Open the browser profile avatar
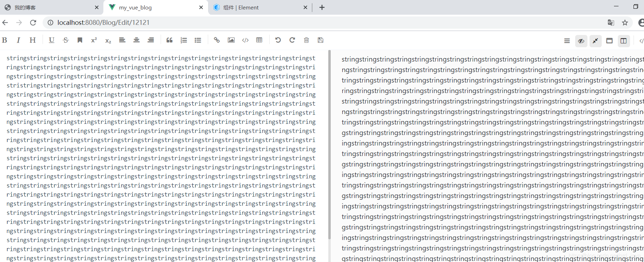Image resolution: width=644 pixels, height=262 pixels. tap(641, 22)
